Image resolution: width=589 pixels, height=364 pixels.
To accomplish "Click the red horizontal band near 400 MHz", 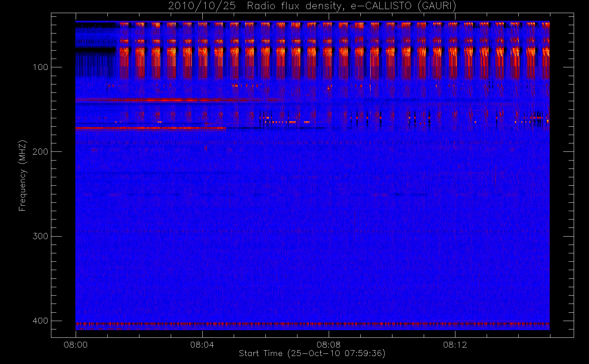I will (x=312, y=323).
